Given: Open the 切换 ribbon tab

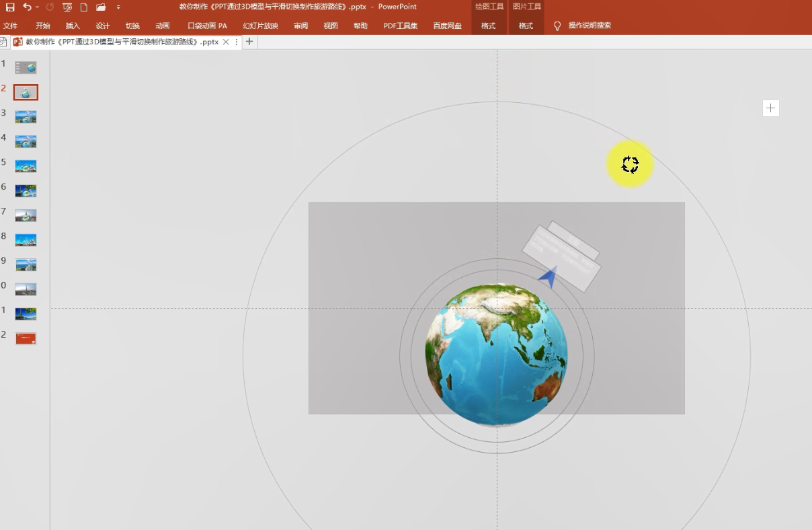Looking at the screenshot, I should click(x=132, y=26).
